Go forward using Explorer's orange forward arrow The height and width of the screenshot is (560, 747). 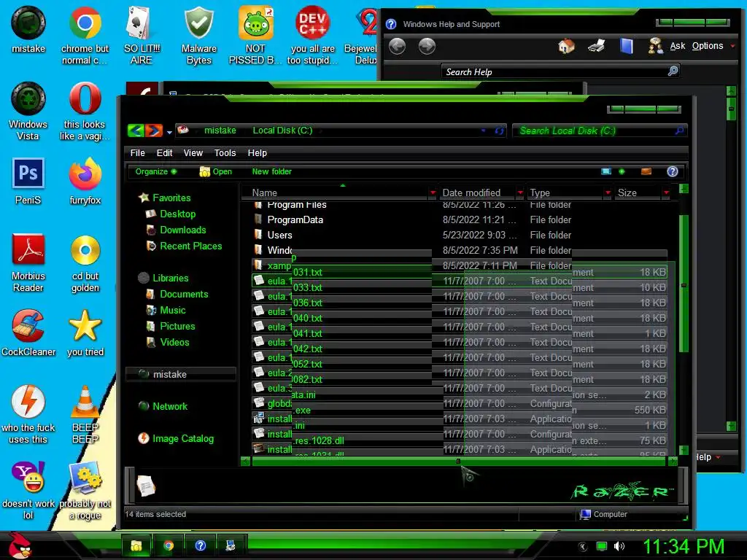tap(153, 131)
